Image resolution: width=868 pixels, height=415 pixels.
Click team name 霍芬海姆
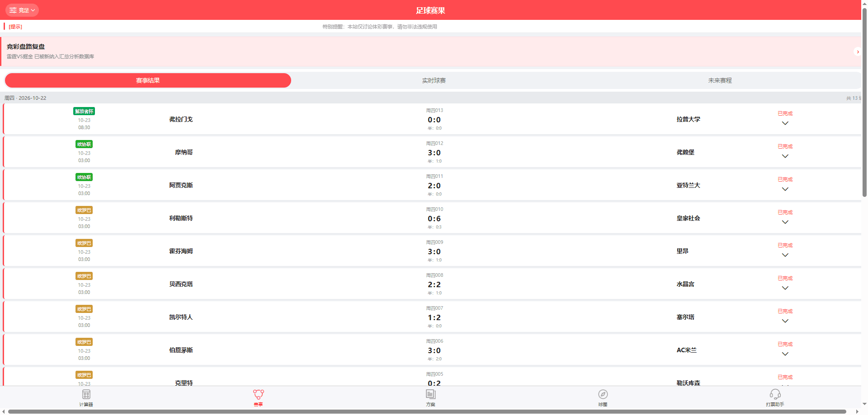pos(181,251)
